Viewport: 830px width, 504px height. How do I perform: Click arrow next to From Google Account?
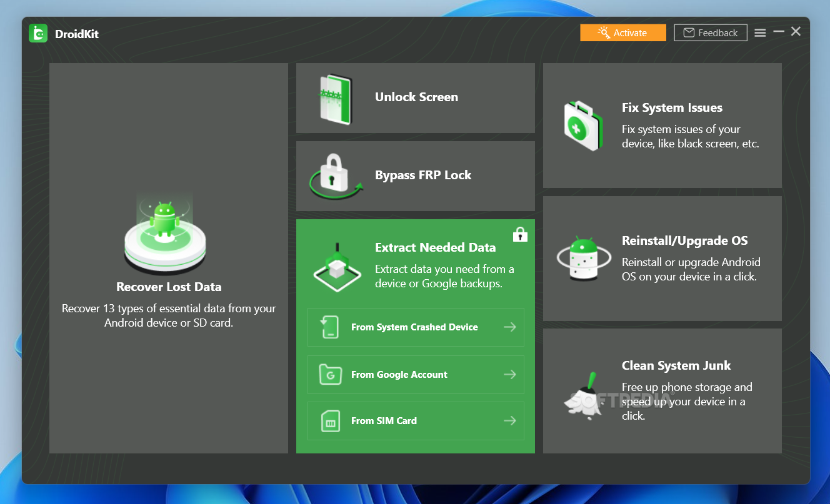(510, 374)
